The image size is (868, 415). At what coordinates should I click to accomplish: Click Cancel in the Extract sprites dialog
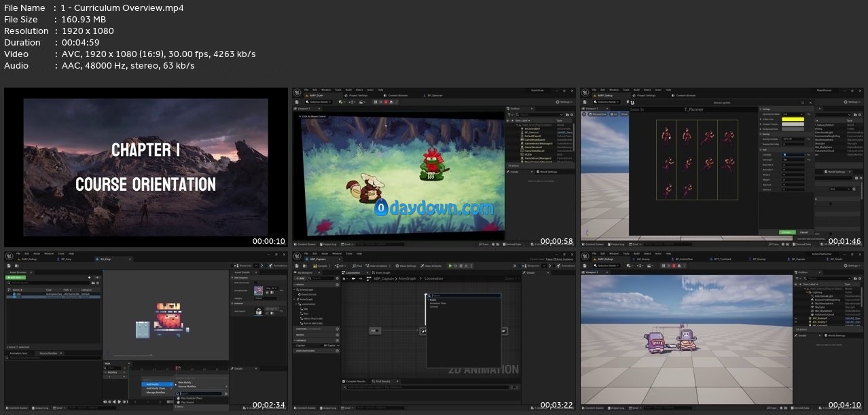[x=803, y=232]
